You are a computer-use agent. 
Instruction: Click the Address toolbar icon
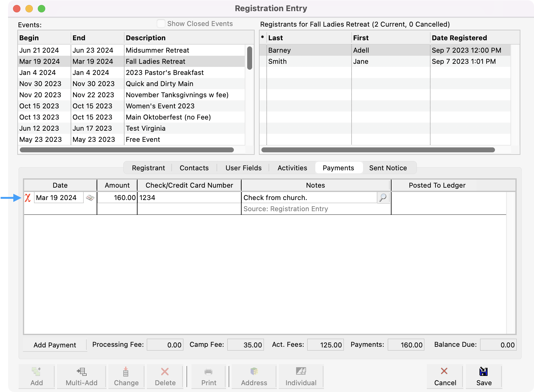coord(254,377)
